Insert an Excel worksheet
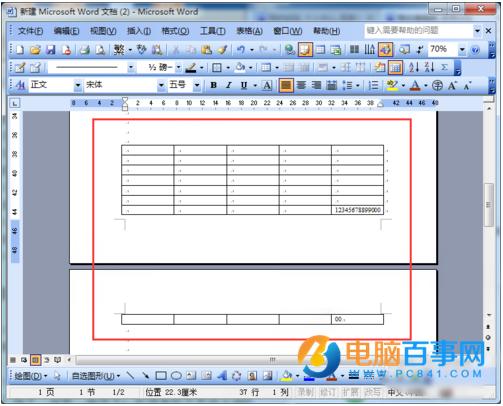The height and width of the screenshot is (406, 503). 336,50
